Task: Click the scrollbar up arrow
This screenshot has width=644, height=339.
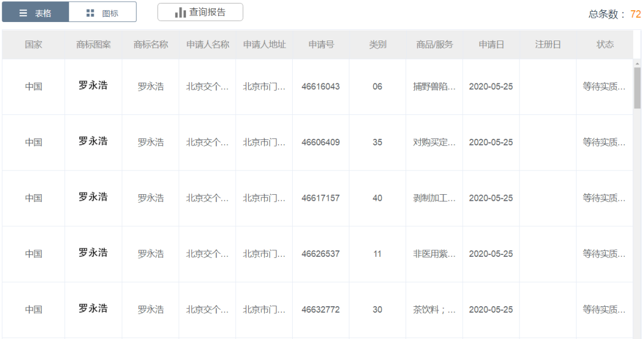Action: tap(637, 64)
